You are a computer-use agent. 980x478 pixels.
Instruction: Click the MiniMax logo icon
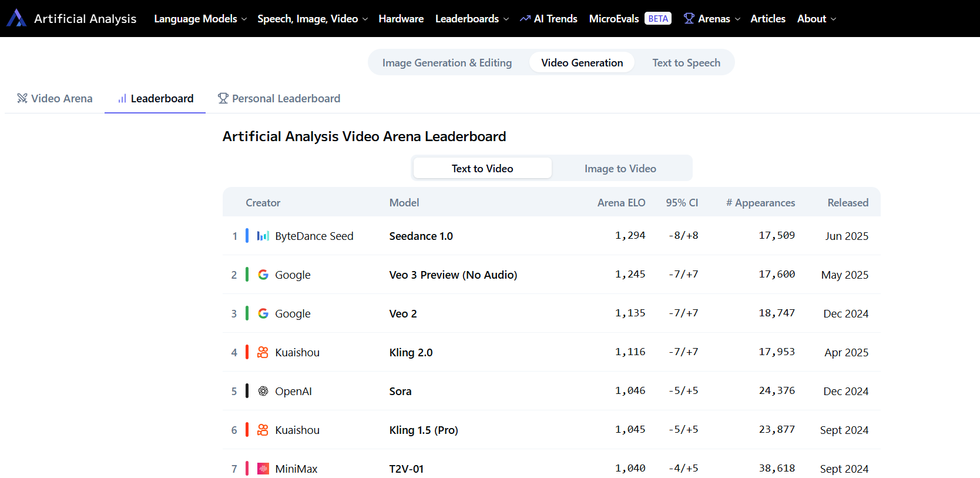pyautogui.click(x=263, y=469)
